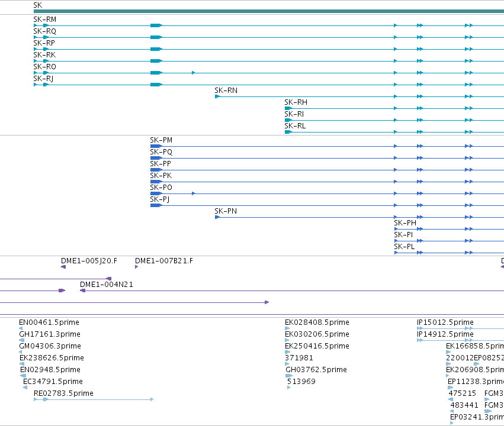Click the SK-PO protein label
This screenshot has width=504, height=426.
click(x=161, y=188)
